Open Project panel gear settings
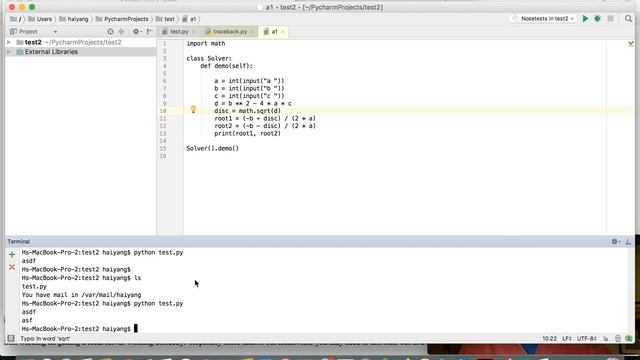Viewport: 640px width, 360px height. (x=136, y=31)
